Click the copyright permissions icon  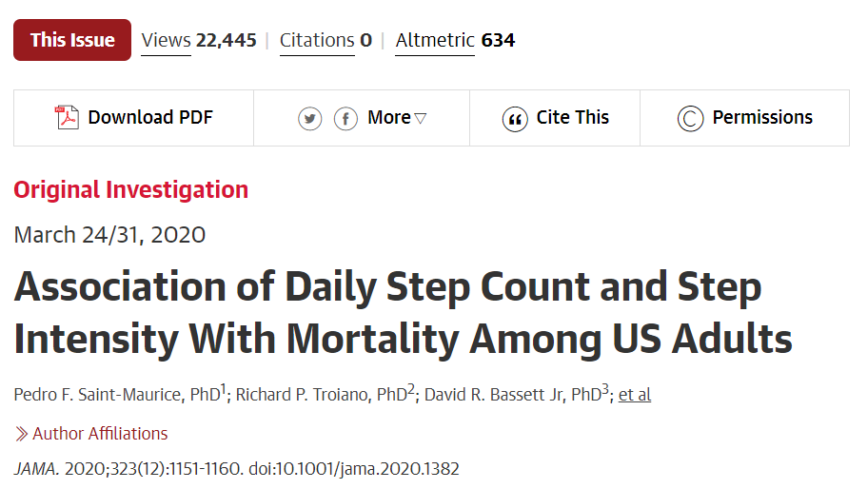tap(690, 119)
